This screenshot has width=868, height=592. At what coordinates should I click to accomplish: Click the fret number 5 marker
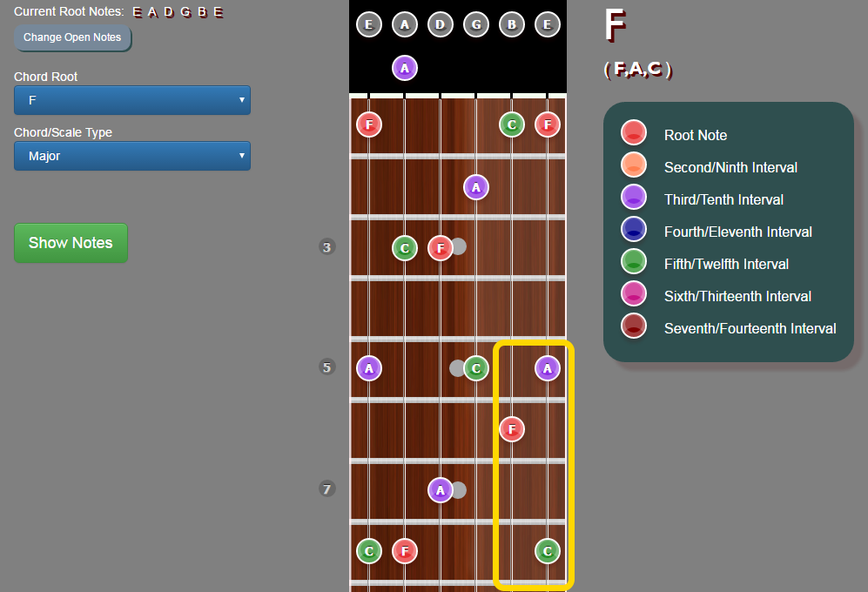(327, 367)
